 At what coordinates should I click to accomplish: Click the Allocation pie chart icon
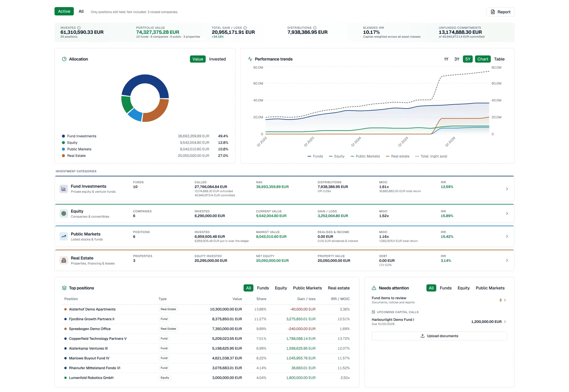(x=64, y=59)
